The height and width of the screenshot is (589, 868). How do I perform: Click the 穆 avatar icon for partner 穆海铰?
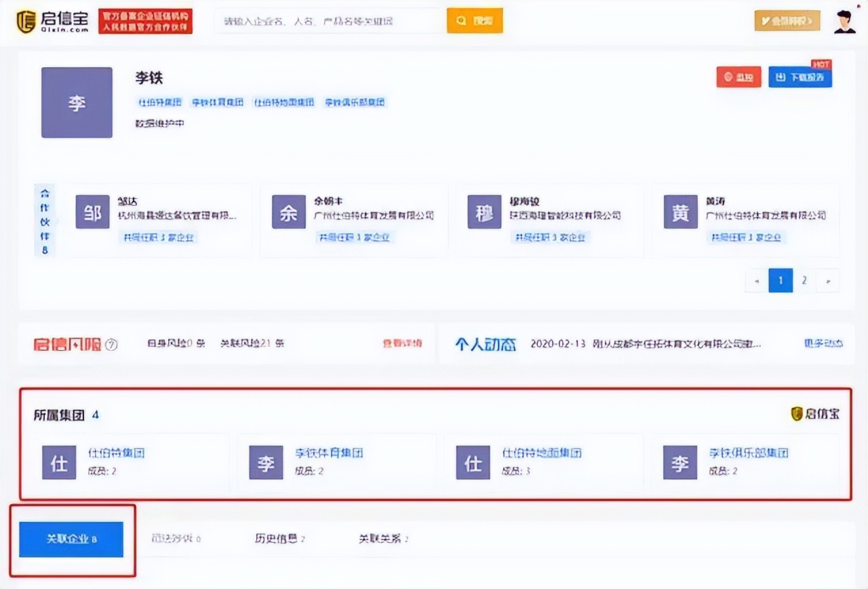coord(484,211)
